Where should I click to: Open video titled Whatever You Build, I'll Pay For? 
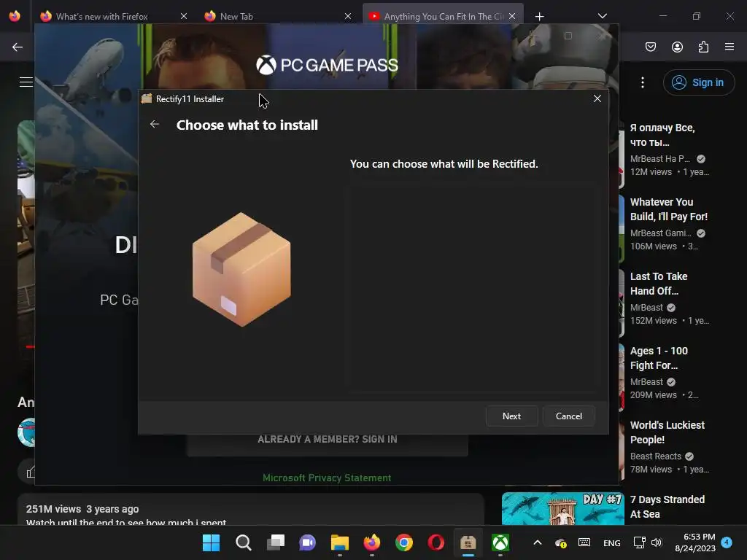coord(668,209)
